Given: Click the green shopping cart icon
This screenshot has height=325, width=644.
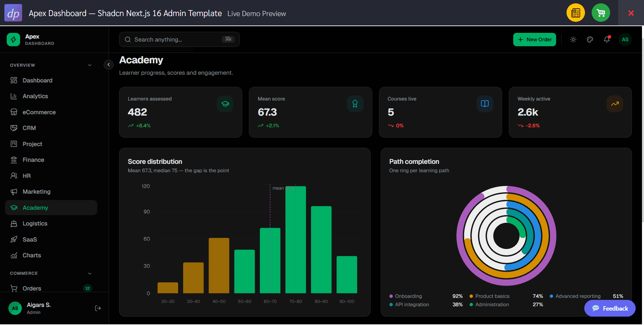Looking at the screenshot, I should tap(601, 13).
